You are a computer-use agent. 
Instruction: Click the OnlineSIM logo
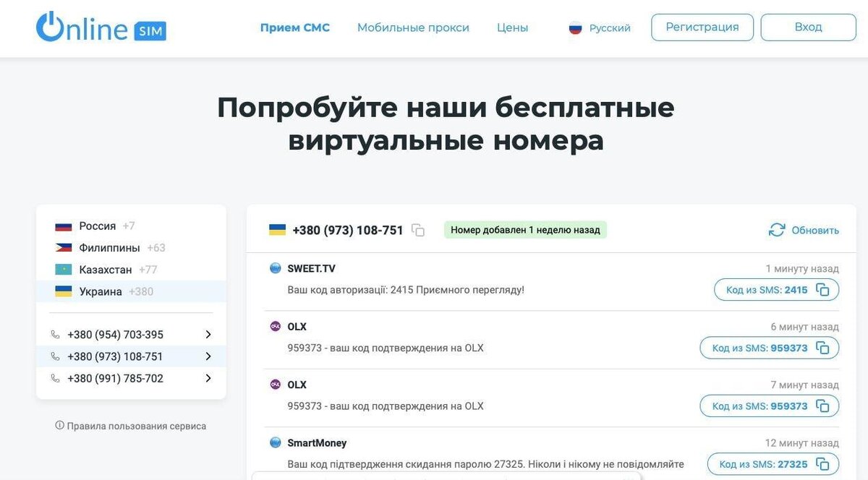[101, 27]
